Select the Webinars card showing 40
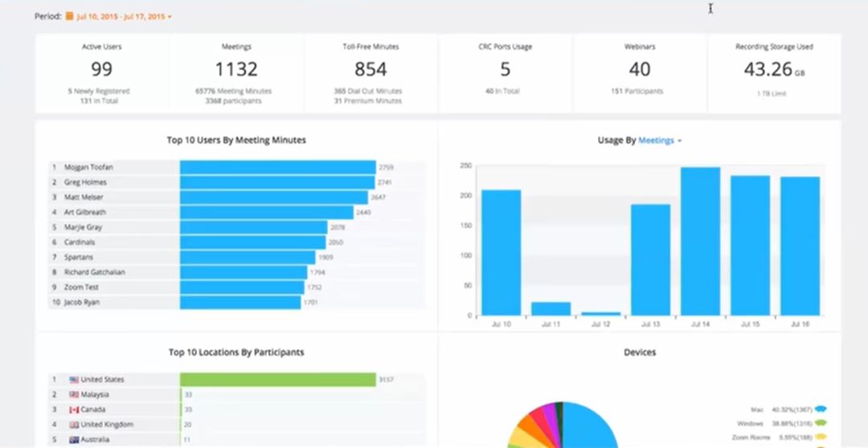Image resolution: width=868 pixels, height=448 pixels. point(640,74)
